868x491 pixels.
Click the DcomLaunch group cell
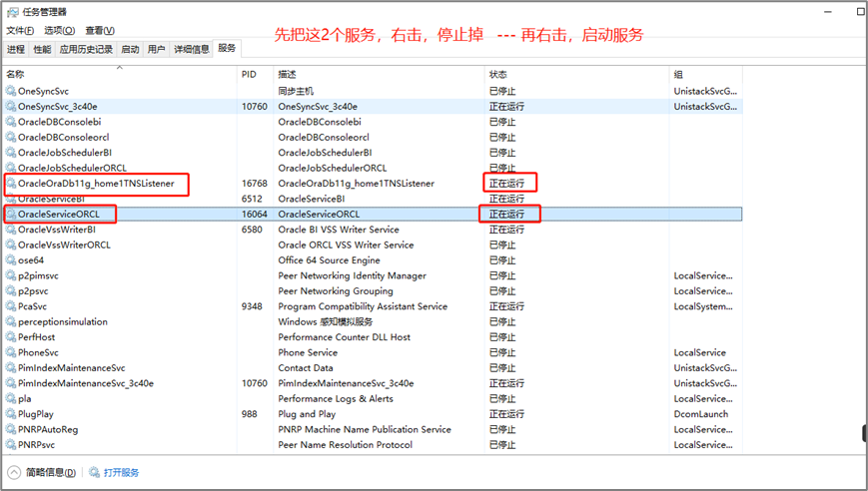(701, 414)
